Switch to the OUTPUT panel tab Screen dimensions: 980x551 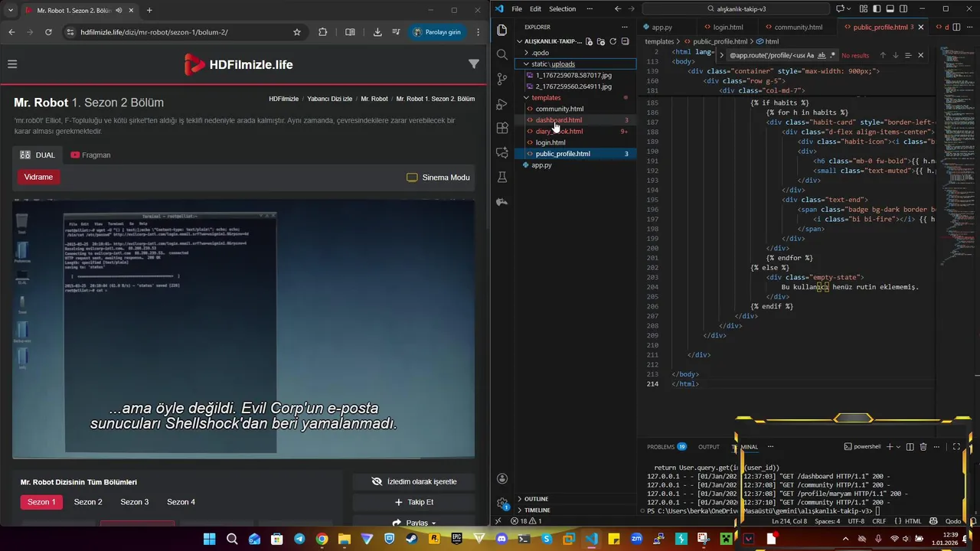tap(709, 447)
